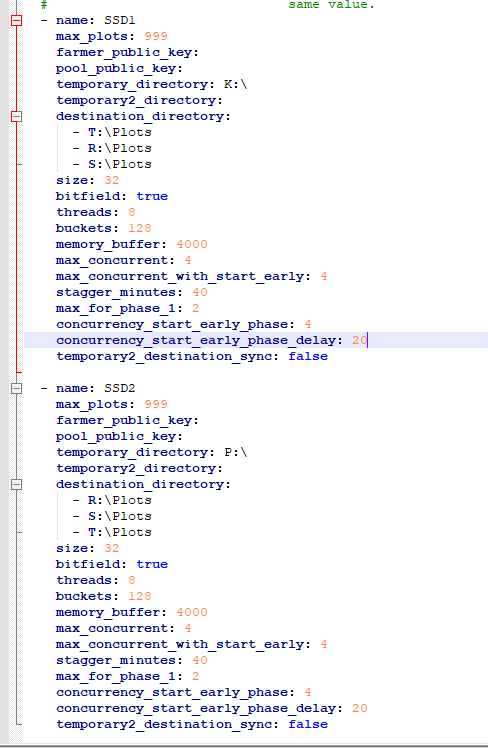Screen dimensions: 488x748
Task: Click the 'same value.' comment text
Action: pos(332,5)
